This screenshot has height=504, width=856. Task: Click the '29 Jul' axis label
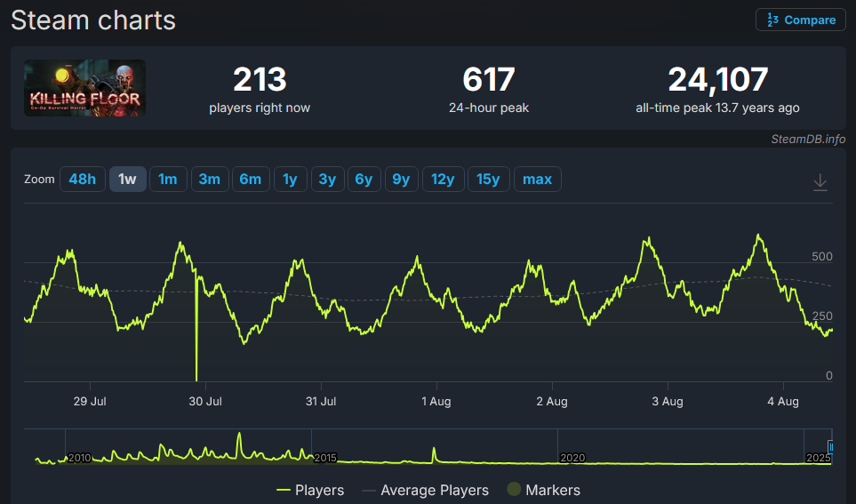click(x=90, y=402)
